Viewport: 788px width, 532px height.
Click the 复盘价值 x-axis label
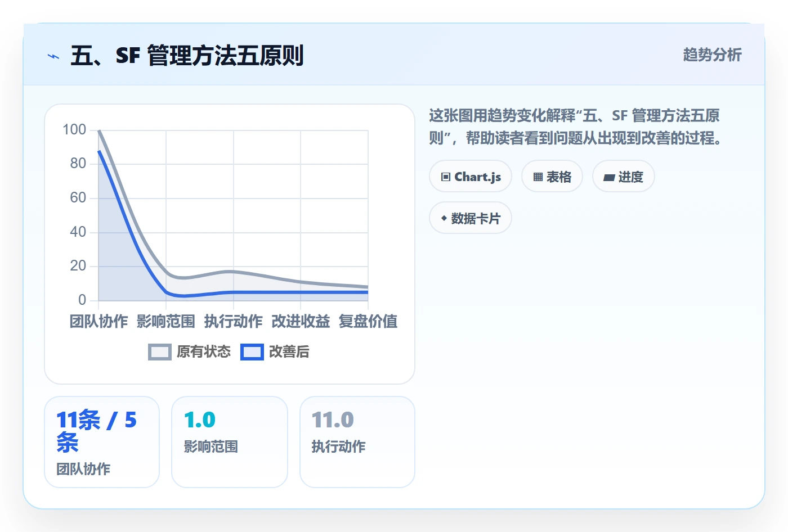(368, 322)
